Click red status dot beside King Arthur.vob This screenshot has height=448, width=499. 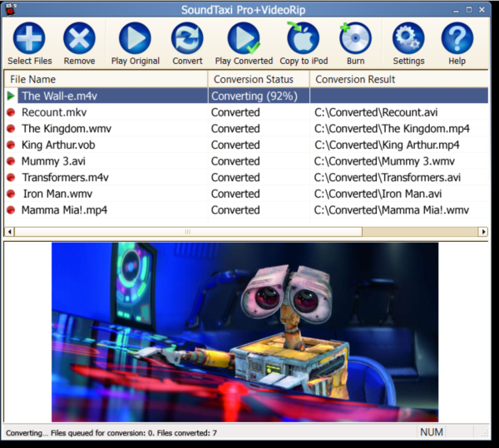(11, 145)
